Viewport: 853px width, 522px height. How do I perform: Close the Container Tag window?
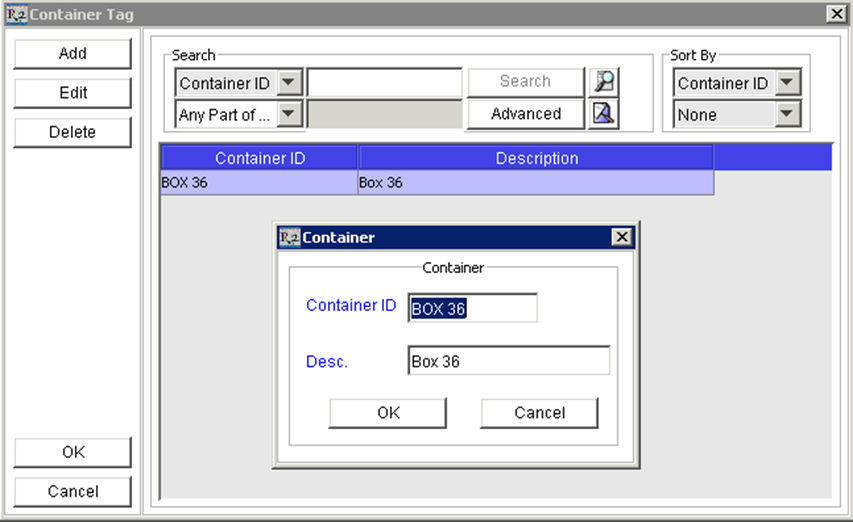[x=836, y=14]
